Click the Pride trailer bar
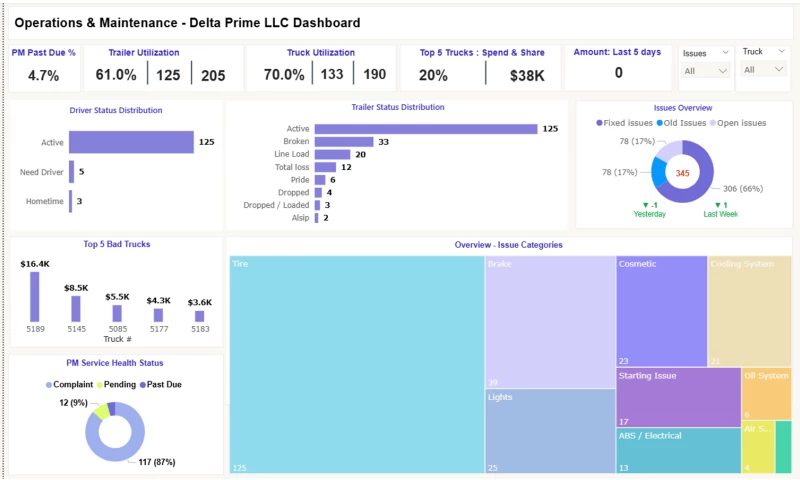The height and width of the screenshot is (480, 800). tap(320, 180)
